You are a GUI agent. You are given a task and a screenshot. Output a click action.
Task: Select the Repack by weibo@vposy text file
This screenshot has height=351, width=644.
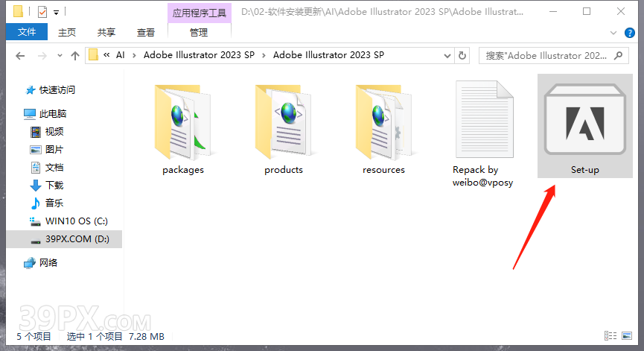[x=483, y=133]
